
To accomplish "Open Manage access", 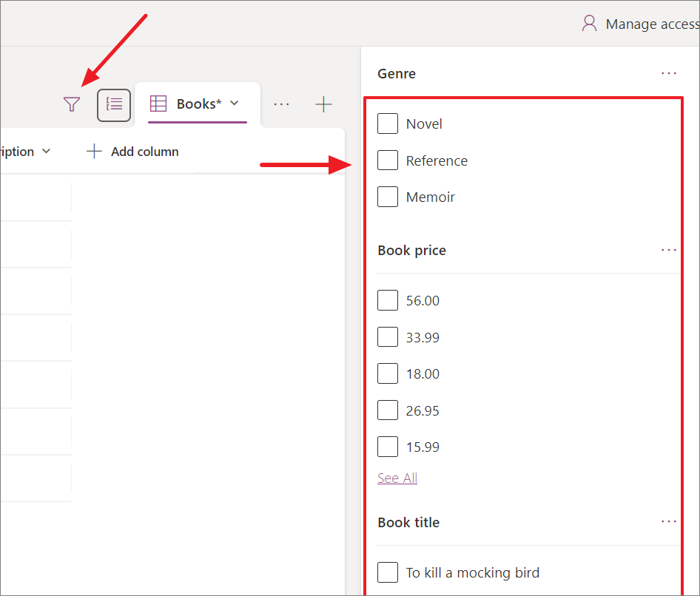I will pyautogui.click(x=640, y=24).
